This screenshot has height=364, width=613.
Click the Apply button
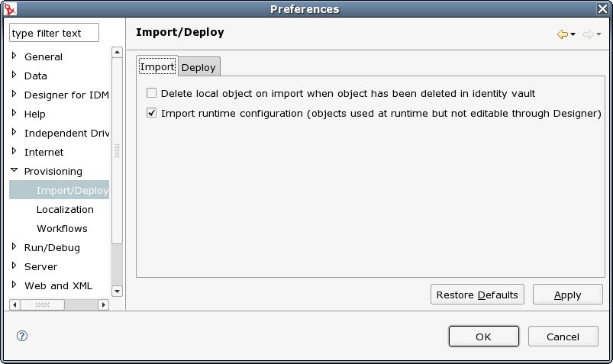[567, 295]
